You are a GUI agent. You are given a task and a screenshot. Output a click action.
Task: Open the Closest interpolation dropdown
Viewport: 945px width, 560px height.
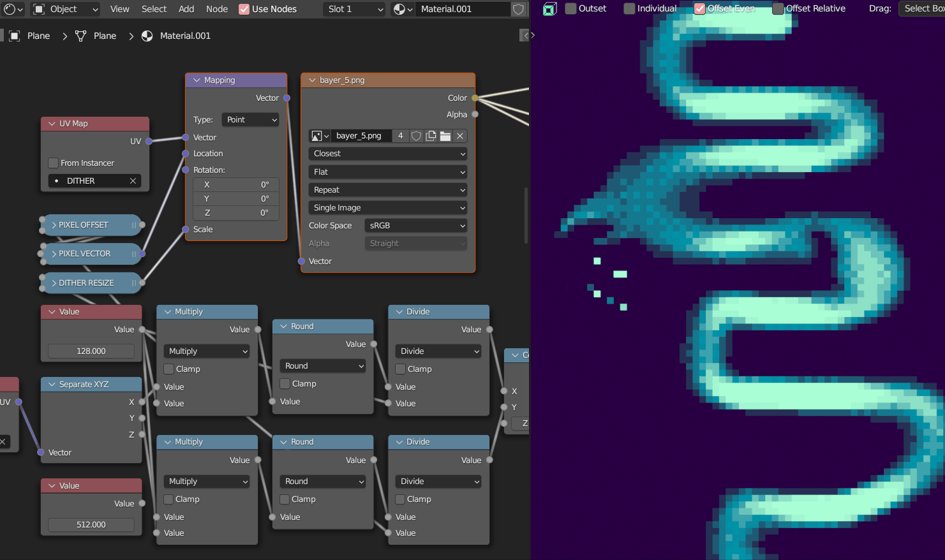[x=387, y=154]
